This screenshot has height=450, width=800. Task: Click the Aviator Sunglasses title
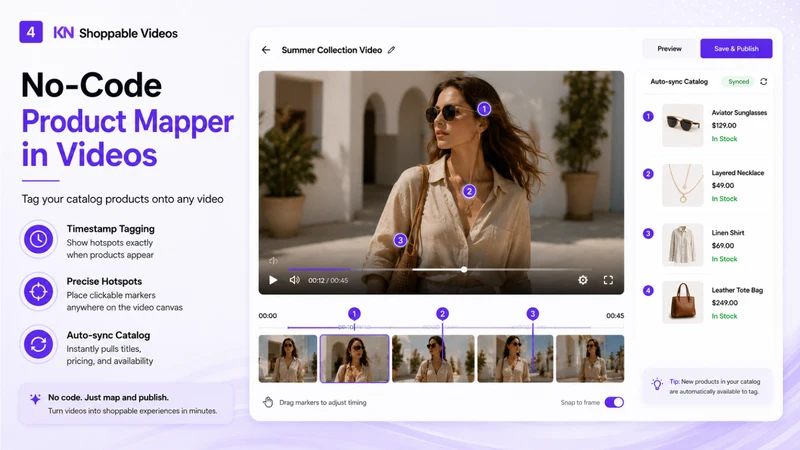(739, 113)
